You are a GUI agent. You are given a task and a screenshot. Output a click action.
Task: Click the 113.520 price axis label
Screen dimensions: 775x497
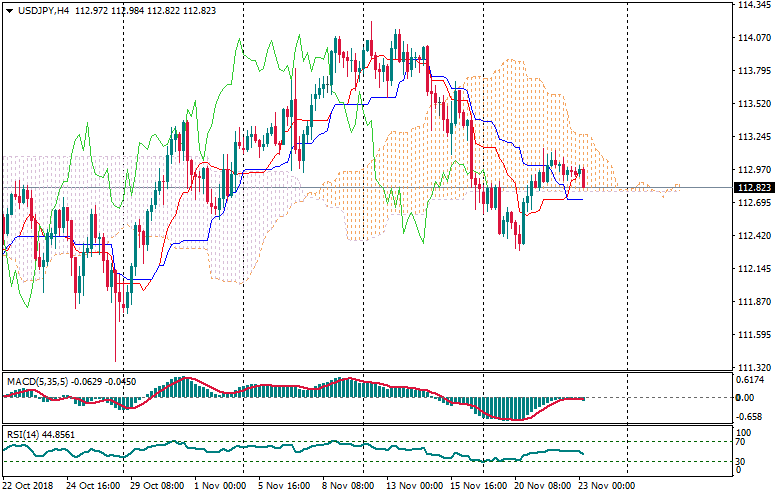750,104
